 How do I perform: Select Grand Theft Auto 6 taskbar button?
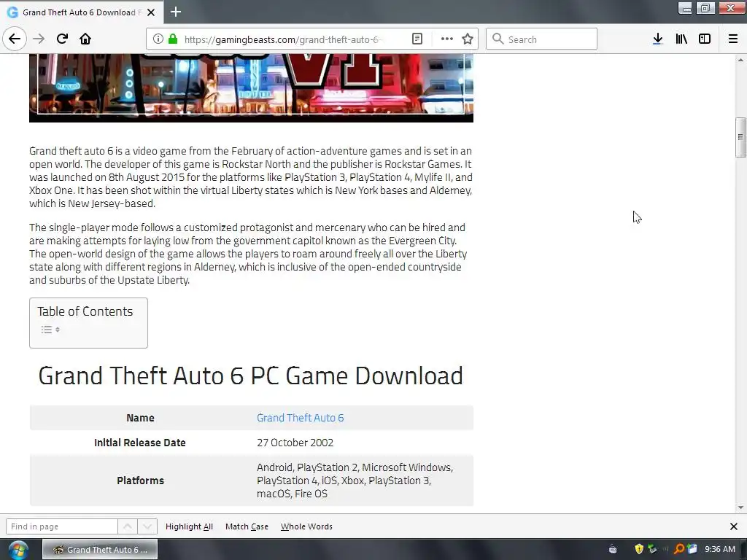click(x=100, y=550)
